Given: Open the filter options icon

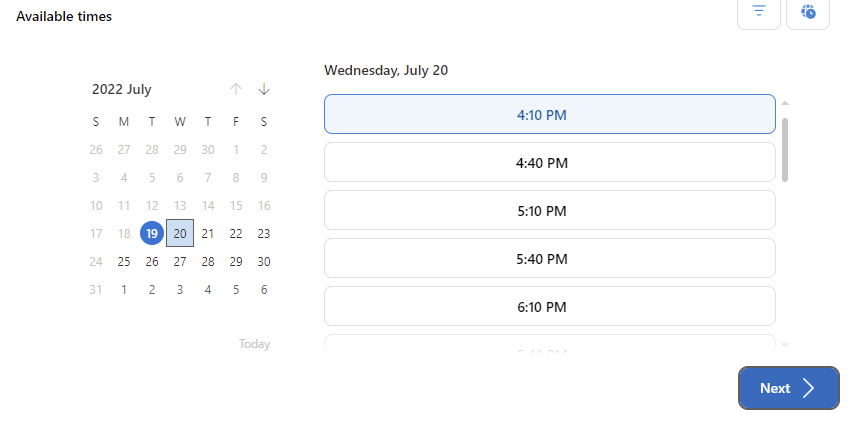Looking at the screenshot, I should coord(759,11).
